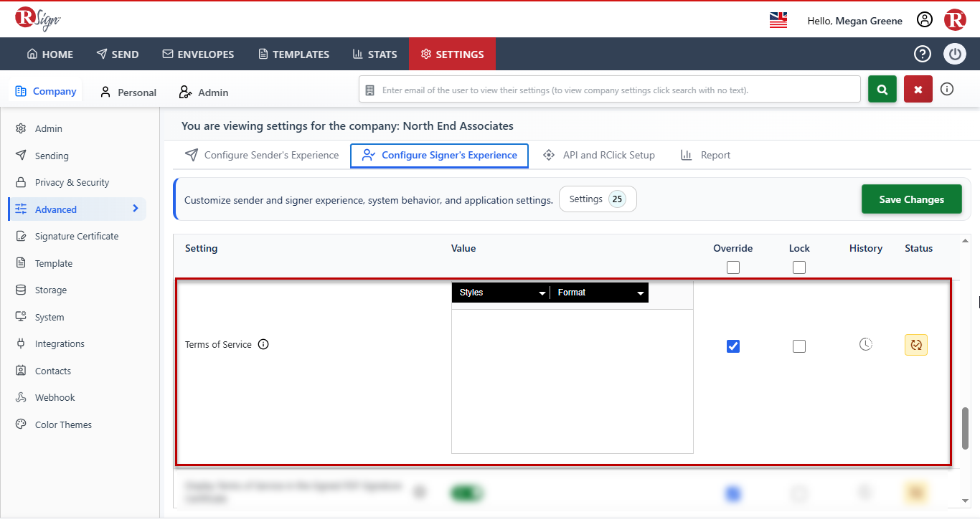Switch to Configure Sender's Experience tab

coord(262,155)
